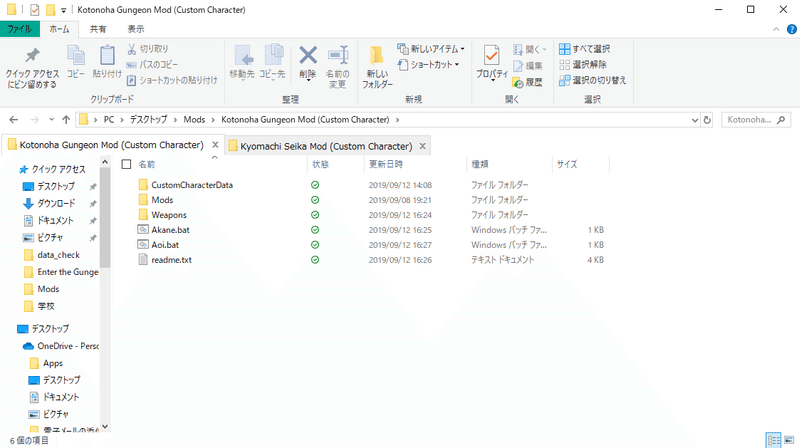Switch to View (表示) ribbon tab
The width and height of the screenshot is (800, 448).
136,29
